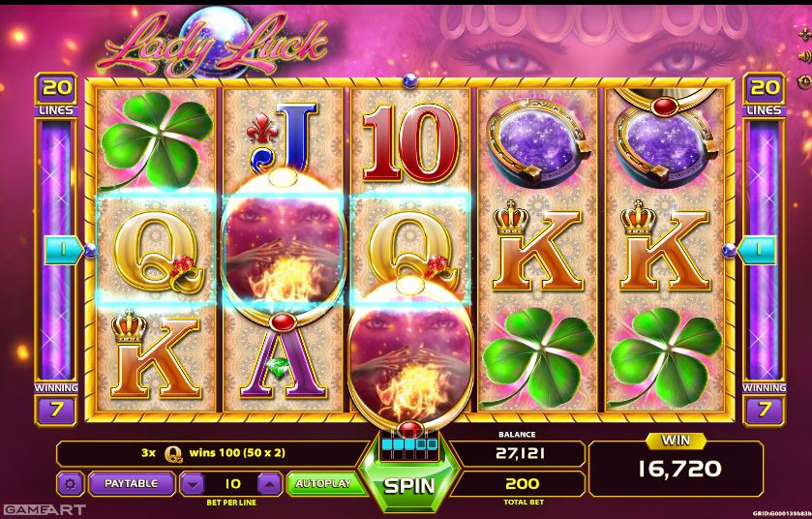Click the four-leaf clover on reel one

(x=156, y=141)
